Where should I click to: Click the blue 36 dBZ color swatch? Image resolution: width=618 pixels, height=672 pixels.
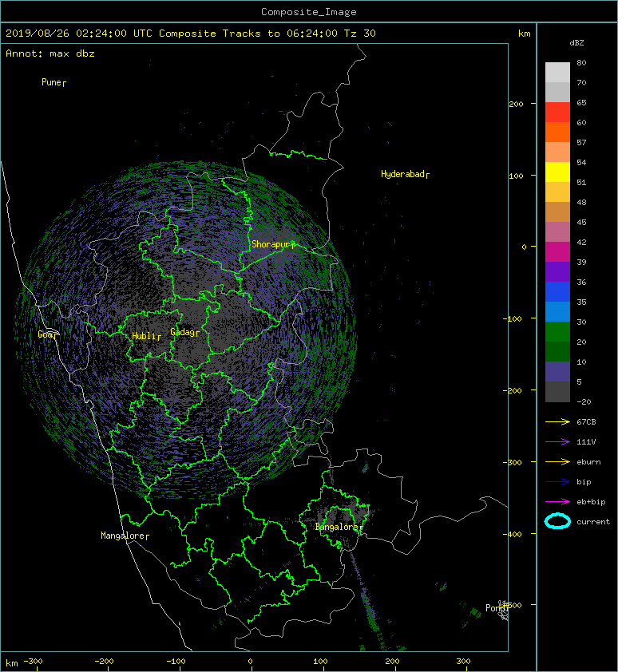[x=557, y=291]
